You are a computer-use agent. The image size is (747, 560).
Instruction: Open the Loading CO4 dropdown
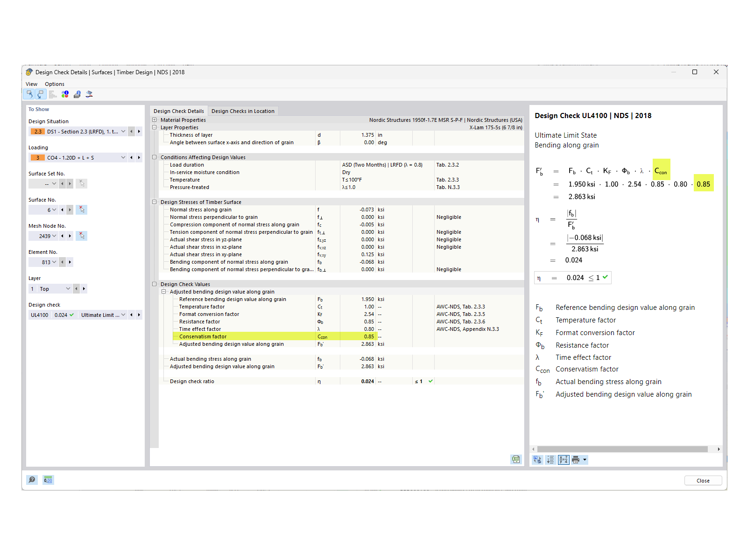point(123,158)
